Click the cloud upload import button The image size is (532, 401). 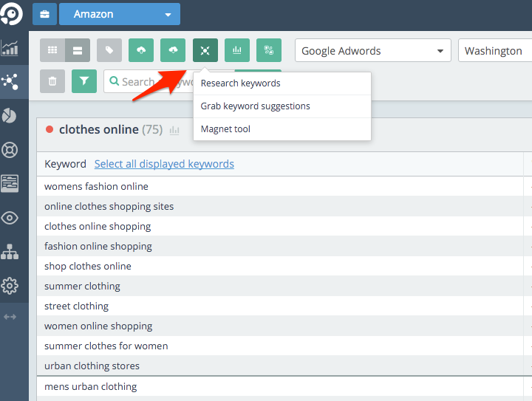(x=141, y=50)
